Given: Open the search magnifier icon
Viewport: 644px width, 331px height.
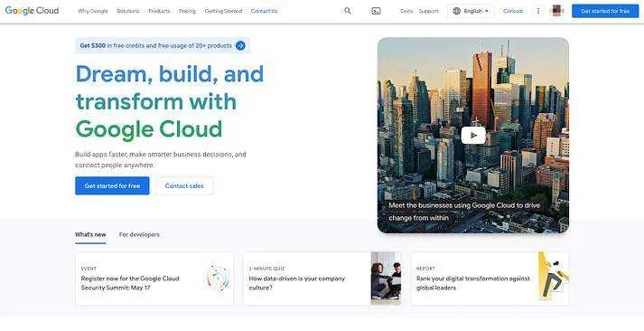Looking at the screenshot, I should 348,11.
